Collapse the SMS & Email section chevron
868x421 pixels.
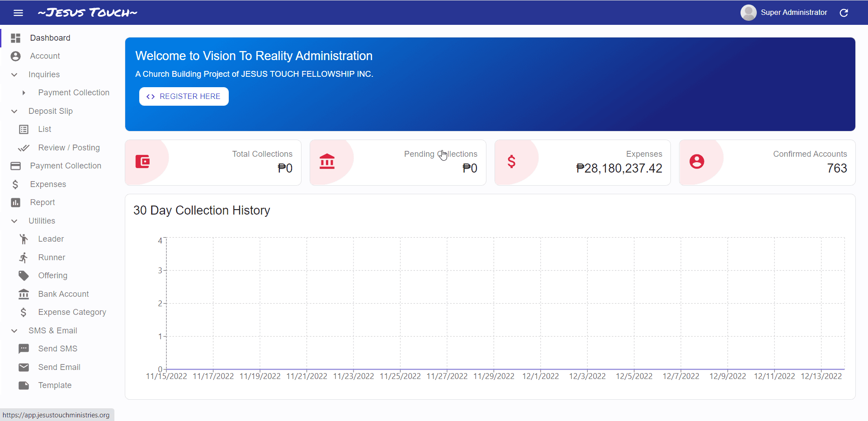14,331
